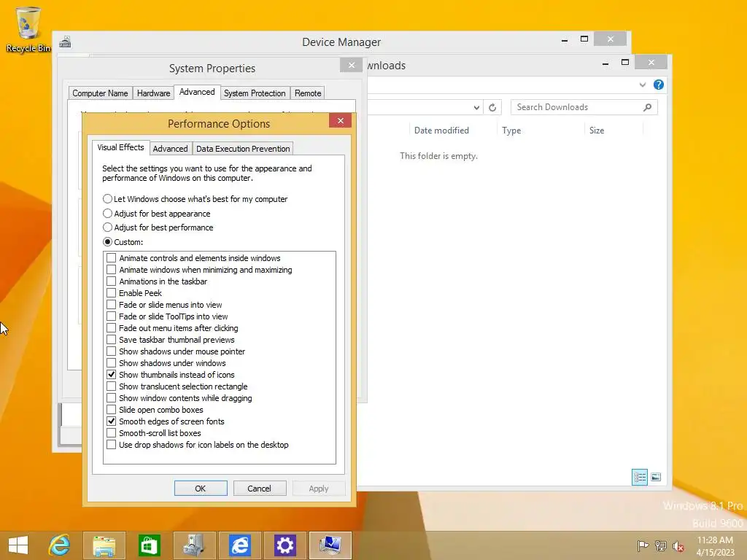This screenshot has width=747, height=560.
Task: Enable Use drop shadows for icon labels
Action: point(111,445)
